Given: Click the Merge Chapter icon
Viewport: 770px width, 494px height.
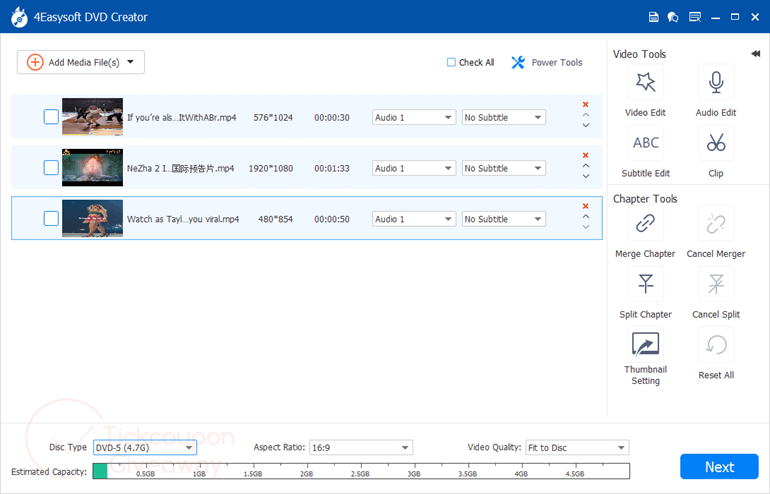Looking at the screenshot, I should point(645,223).
